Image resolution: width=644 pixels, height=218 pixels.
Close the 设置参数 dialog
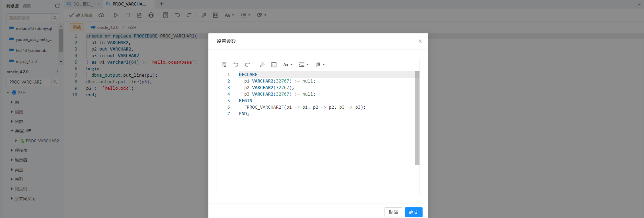click(x=420, y=41)
